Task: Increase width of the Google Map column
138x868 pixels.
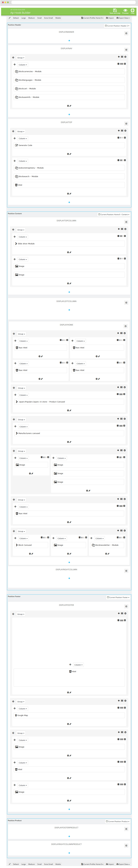Action: tap(125, 708)
